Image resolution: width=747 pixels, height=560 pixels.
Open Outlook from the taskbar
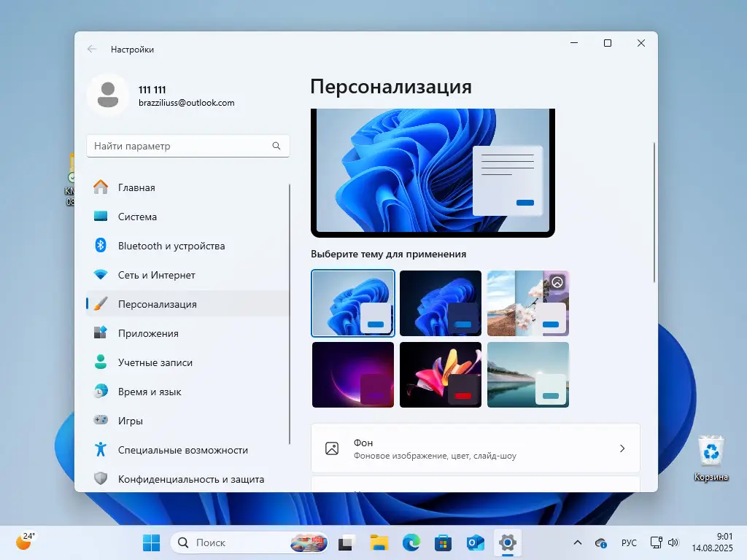[475, 542]
